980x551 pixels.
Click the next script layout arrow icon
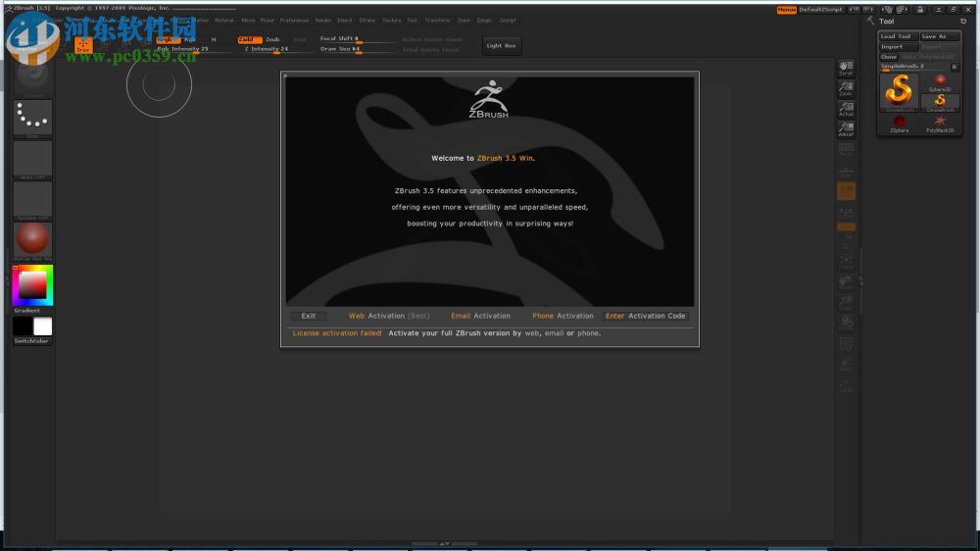click(x=868, y=10)
